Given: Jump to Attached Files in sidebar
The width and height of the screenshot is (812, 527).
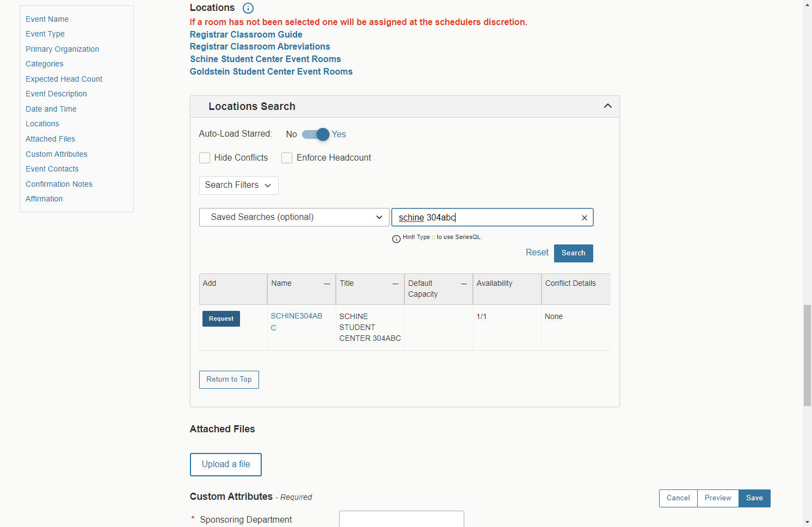Looking at the screenshot, I should coord(50,139).
